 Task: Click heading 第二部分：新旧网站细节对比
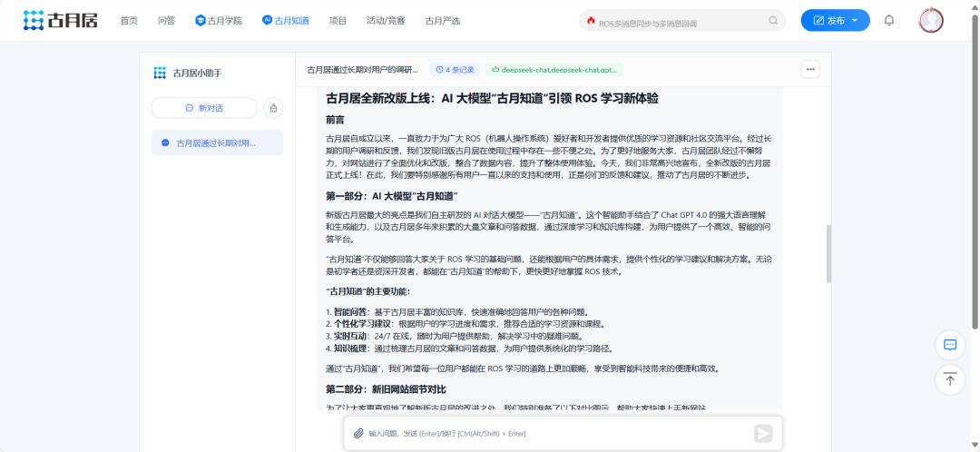[x=387, y=390]
